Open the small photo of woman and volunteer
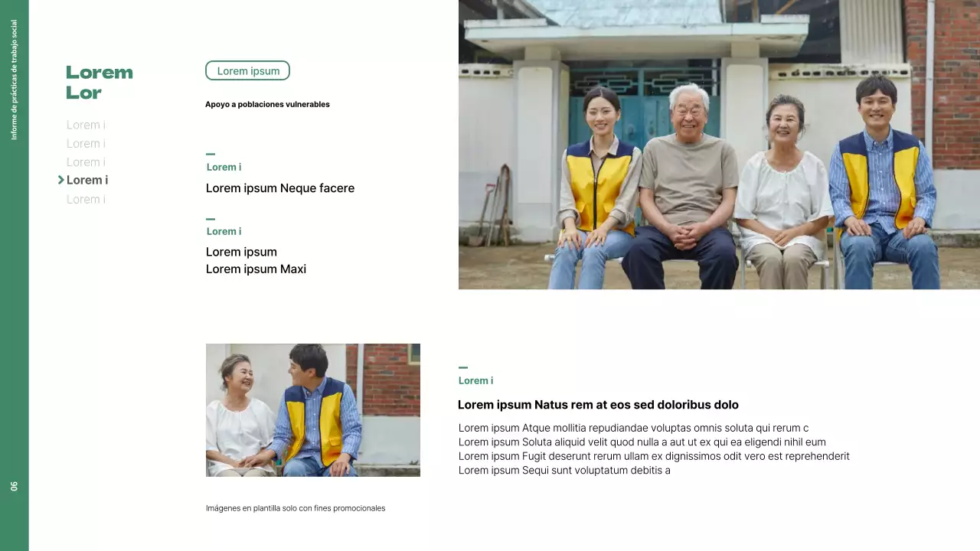 click(312, 410)
